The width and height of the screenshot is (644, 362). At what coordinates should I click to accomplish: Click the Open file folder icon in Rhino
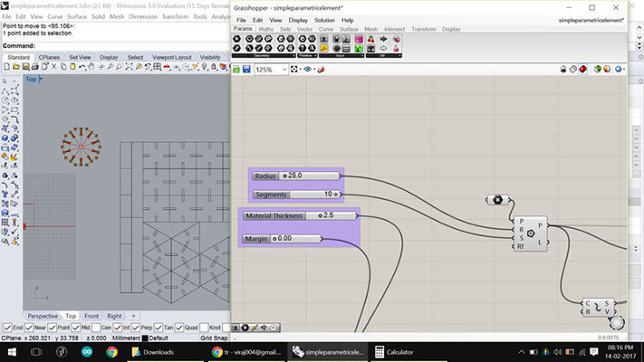pos(16,66)
